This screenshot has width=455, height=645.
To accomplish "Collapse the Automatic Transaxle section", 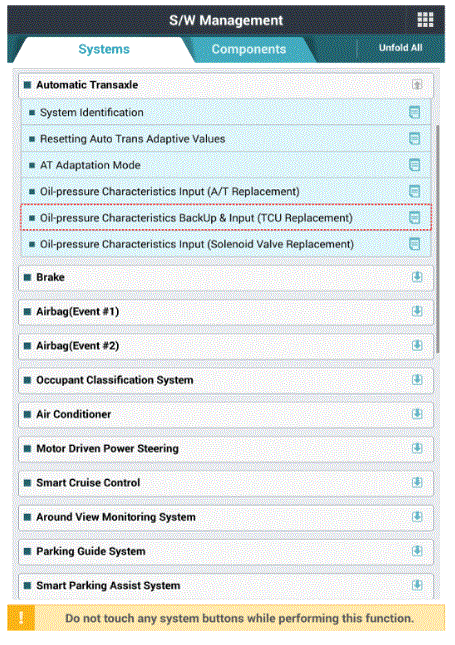I will click(417, 85).
